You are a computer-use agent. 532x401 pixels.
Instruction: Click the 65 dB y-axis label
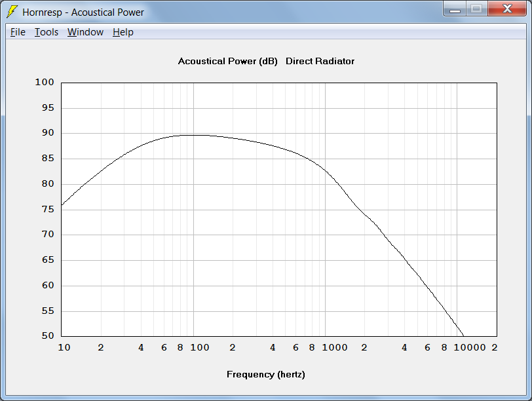click(48, 260)
